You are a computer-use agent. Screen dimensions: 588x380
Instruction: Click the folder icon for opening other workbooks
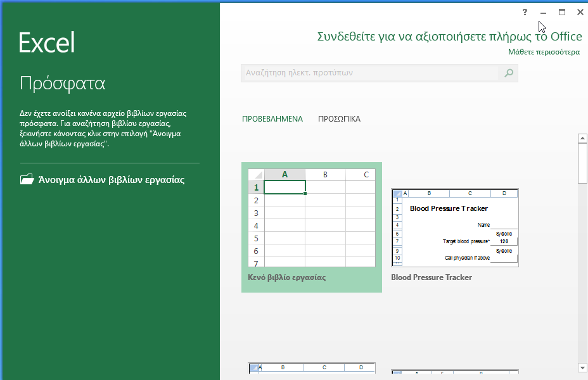coord(27,179)
